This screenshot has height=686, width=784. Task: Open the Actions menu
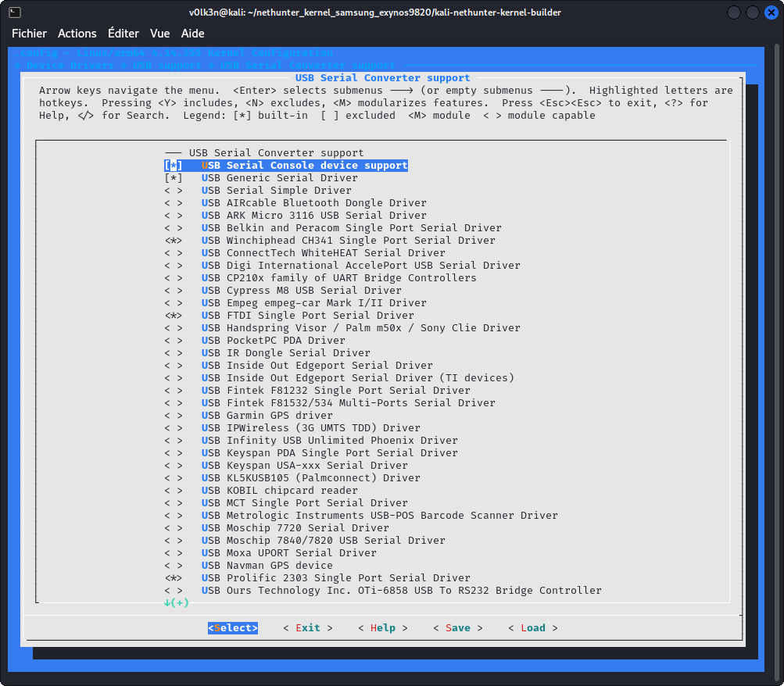77,34
